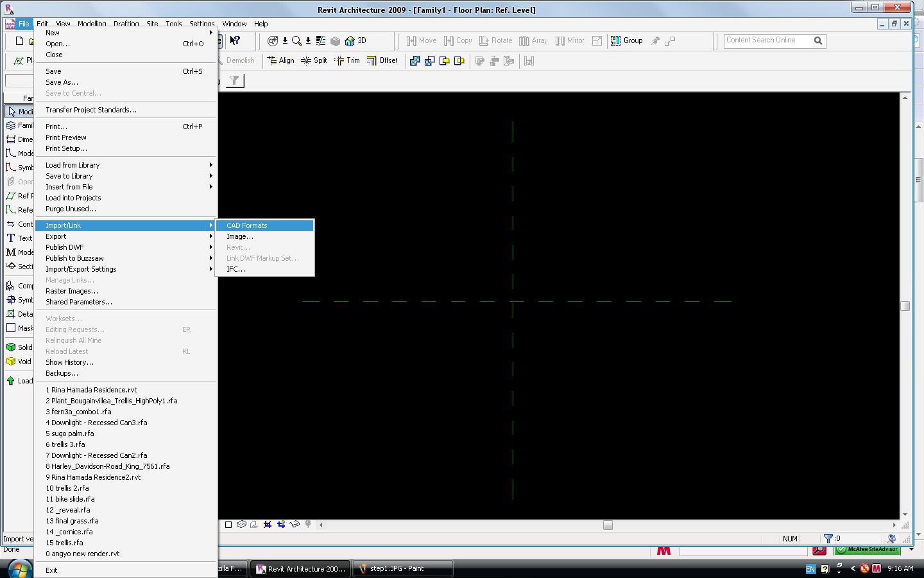Click the Filter Selection funnel button
Image resolution: width=924 pixels, height=578 pixels.
[x=235, y=80]
